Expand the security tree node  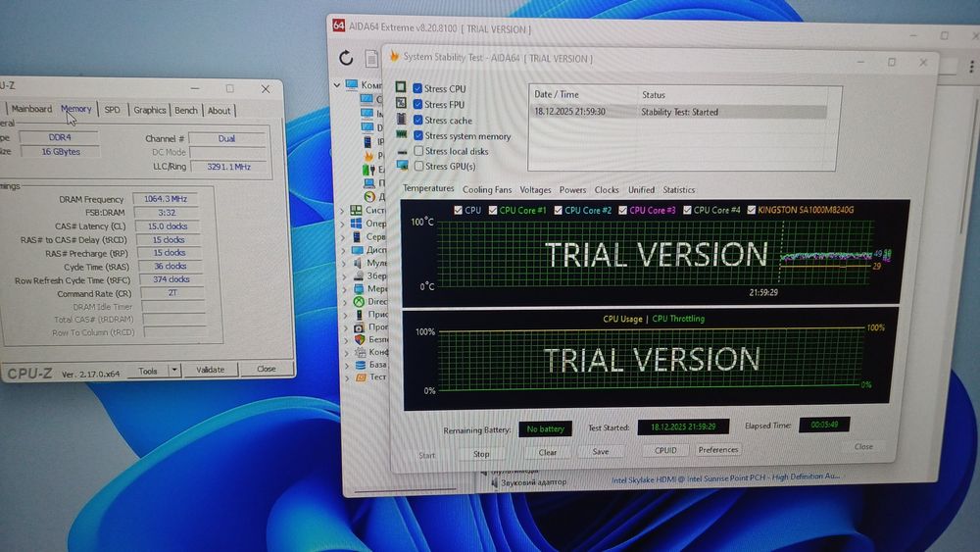point(346,340)
